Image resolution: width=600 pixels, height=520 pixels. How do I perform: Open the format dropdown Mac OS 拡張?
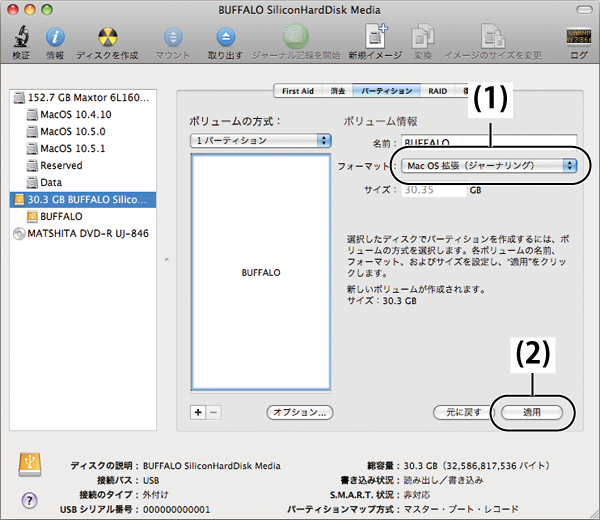tap(489, 166)
